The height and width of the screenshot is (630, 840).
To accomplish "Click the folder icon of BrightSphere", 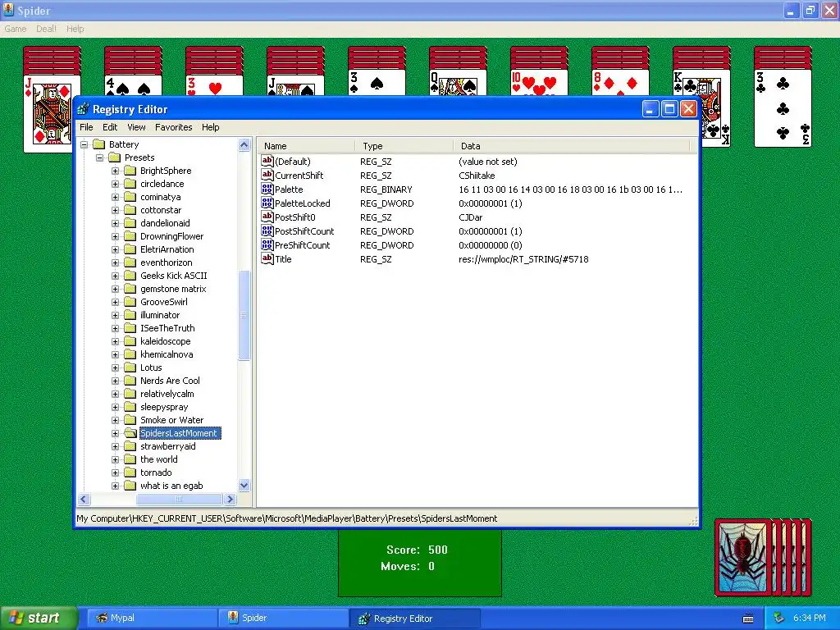I will click(x=130, y=171).
